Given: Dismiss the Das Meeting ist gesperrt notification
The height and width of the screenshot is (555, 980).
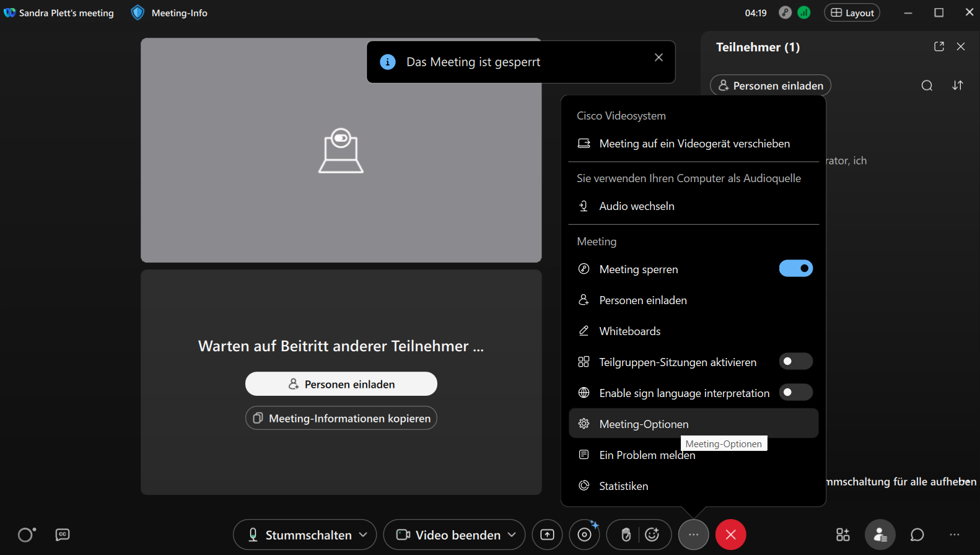Looking at the screenshot, I should coord(658,58).
